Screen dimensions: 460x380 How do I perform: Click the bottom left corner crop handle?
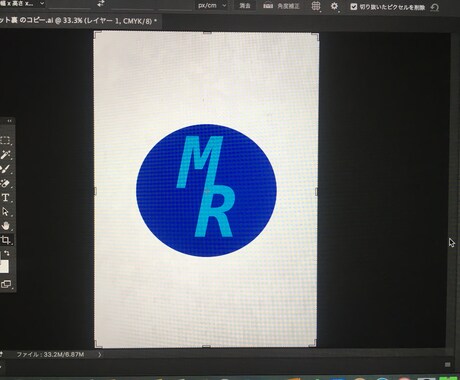(x=98, y=344)
